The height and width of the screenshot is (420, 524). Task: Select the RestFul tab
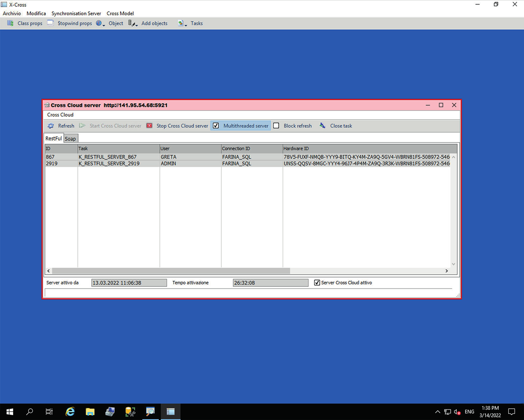[54, 138]
